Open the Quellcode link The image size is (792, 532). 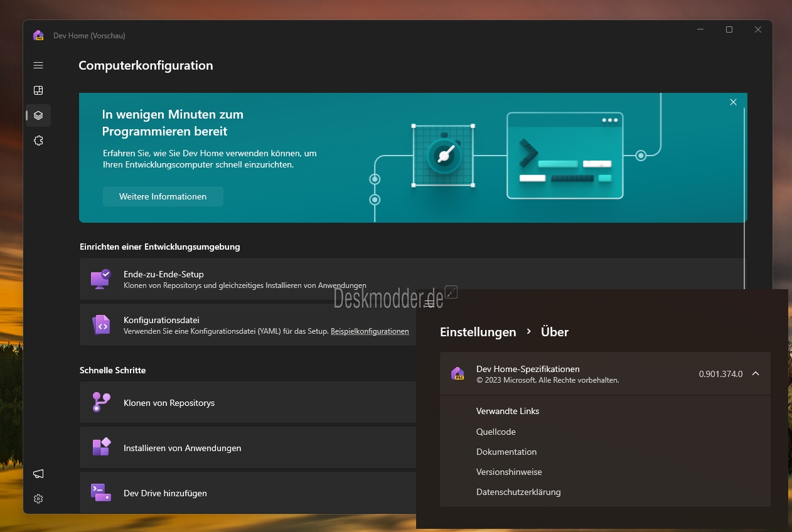pos(496,432)
